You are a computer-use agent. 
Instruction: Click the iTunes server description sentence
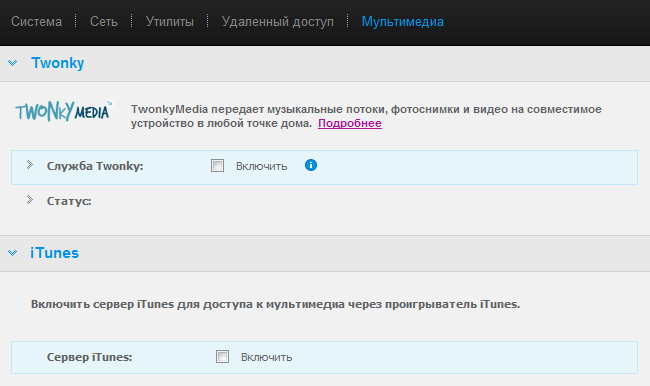(x=276, y=304)
